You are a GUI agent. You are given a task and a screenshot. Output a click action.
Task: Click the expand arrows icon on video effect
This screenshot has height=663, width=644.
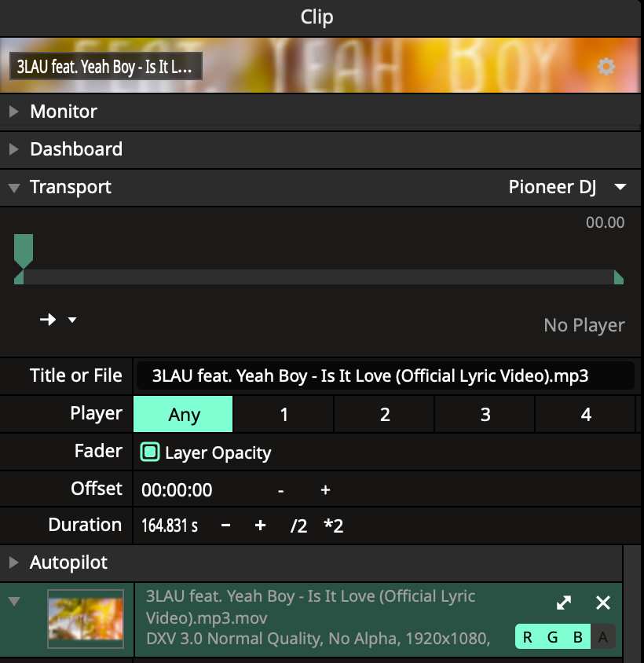click(564, 603)
